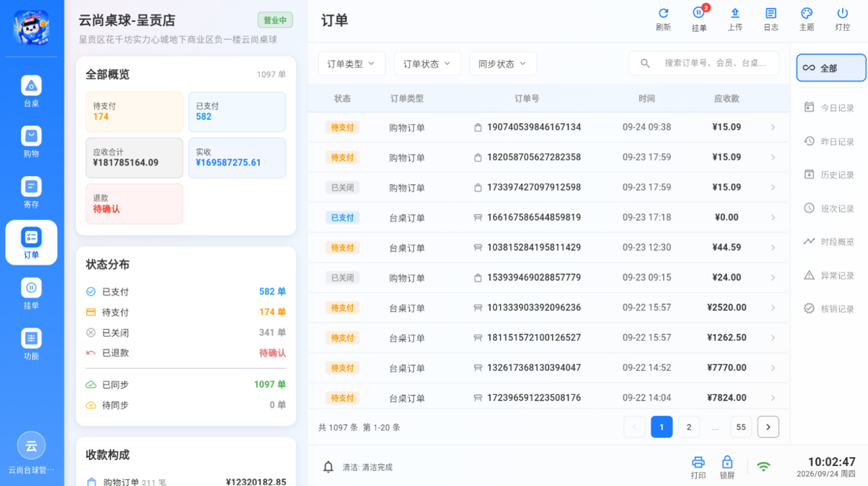Expand order 173397427097912598 row chevron

(x=773, y=188)
